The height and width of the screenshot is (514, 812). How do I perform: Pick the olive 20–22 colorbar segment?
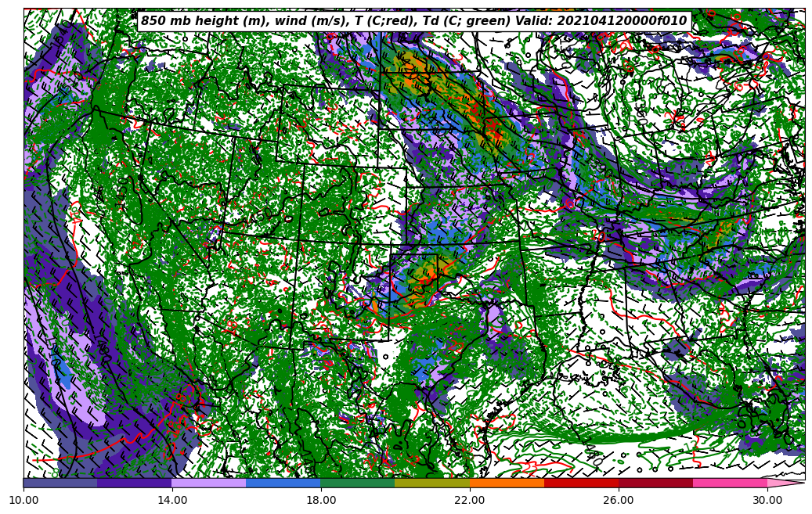click(432, 483)
